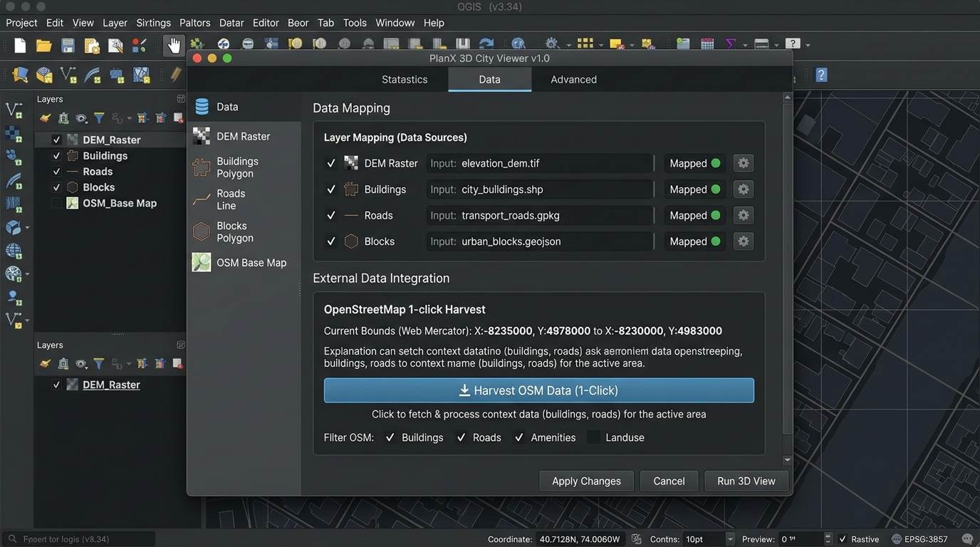The width and height of the screenshot is (980, 547).
Task: Save the project using the floppy disk icon
Action: [x=68, y=46]
